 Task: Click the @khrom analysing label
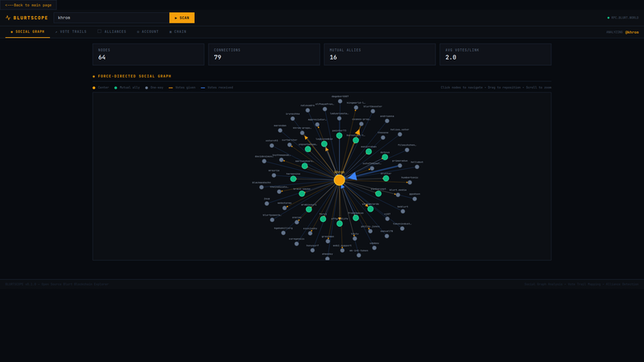631,32
